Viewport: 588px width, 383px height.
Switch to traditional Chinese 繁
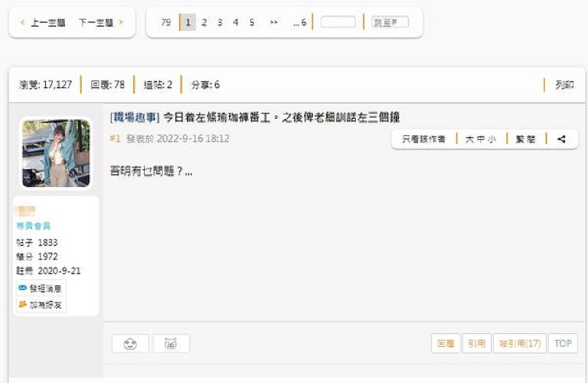520,139
